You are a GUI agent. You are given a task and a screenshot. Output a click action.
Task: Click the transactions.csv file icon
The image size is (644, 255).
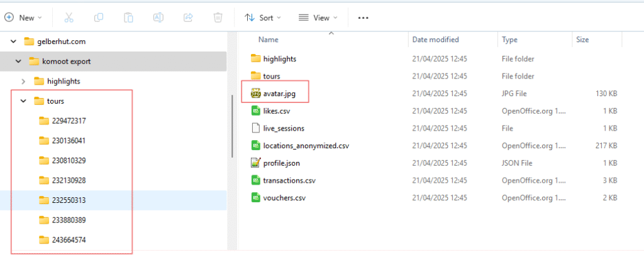tap(256, 180)
